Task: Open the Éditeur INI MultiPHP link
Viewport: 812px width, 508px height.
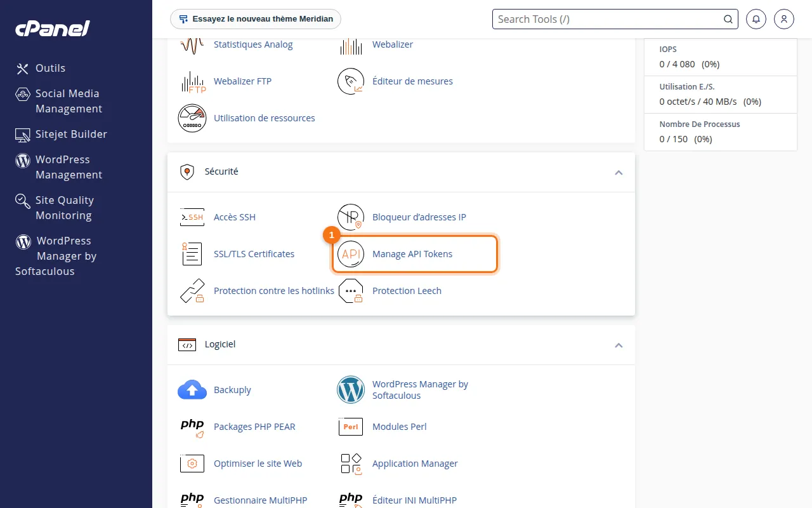Action: point(414,500)
